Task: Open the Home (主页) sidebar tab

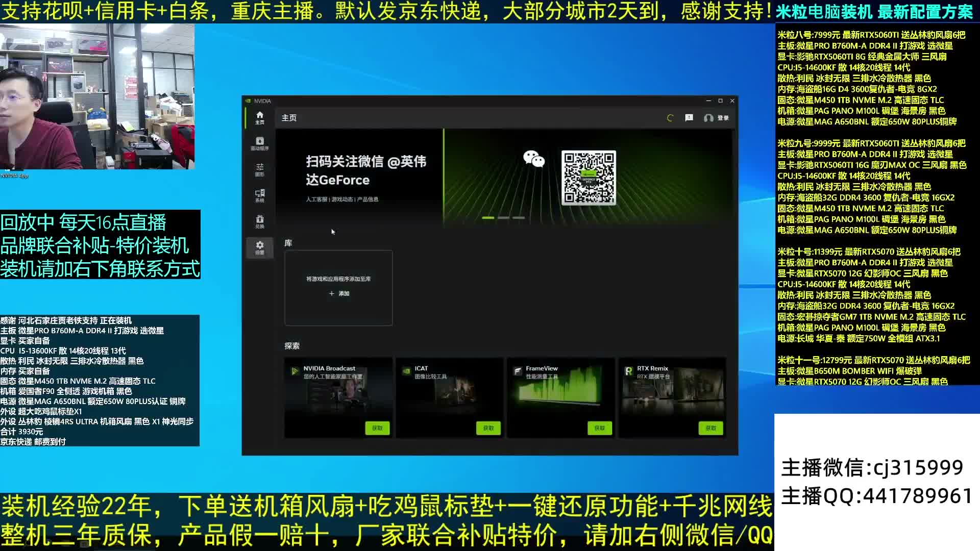Action: (x=259, y=117)
